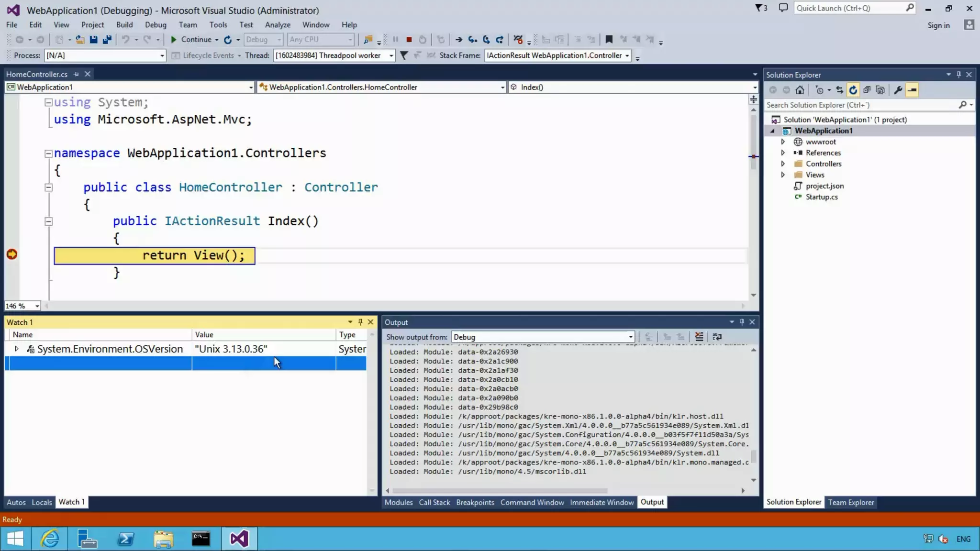
Task: Pin the Watch 1 panel
Action: click(x=360, y=322)
